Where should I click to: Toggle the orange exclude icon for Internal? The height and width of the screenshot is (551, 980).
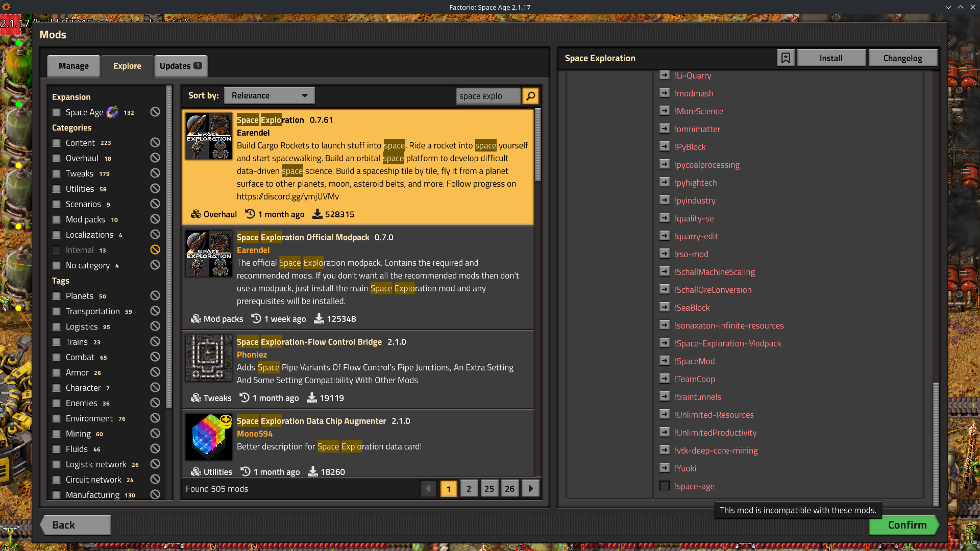(x=155, y=249)
